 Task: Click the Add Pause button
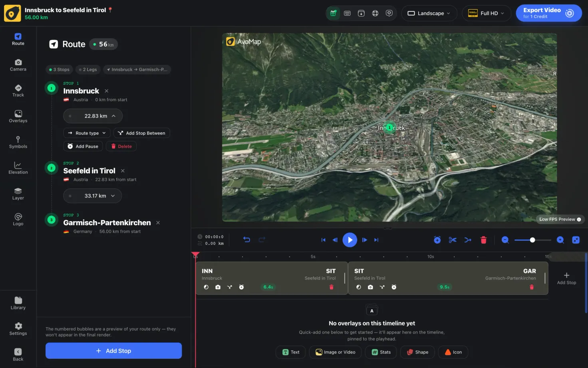coord(83,146)
